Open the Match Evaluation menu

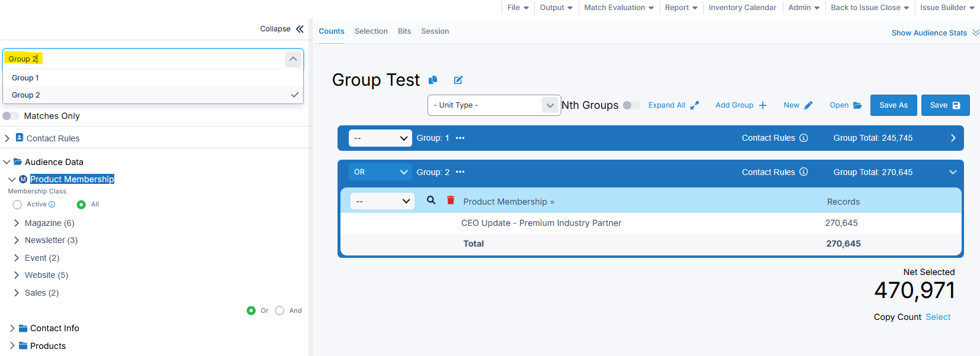coord(618,8)
